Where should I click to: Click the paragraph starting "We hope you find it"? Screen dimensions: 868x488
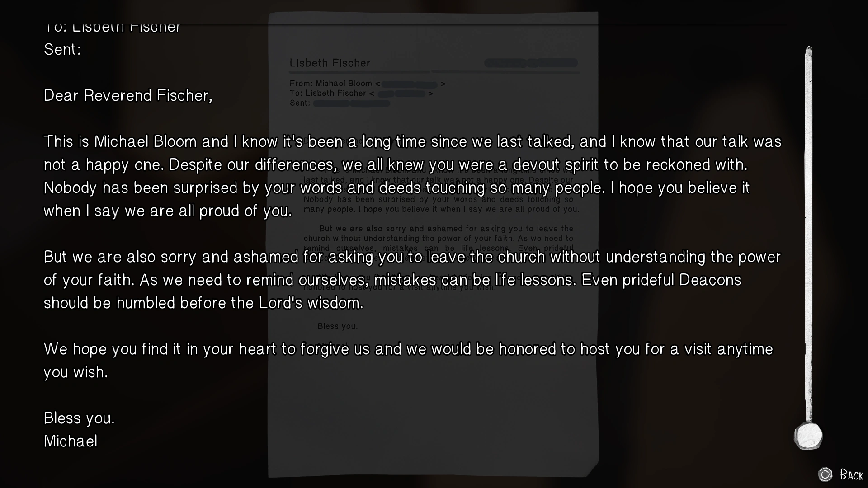[x=408, y=361]
